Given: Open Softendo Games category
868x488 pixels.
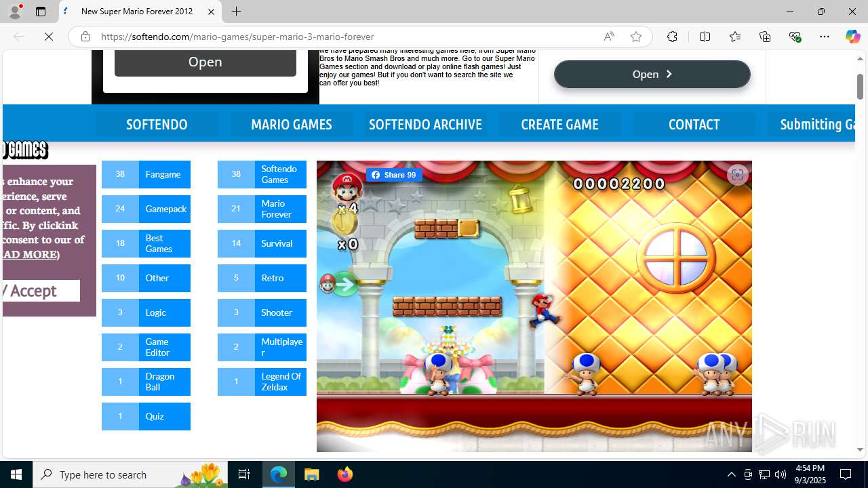Looking at the screenshot, I should click(x=262, y=174).
